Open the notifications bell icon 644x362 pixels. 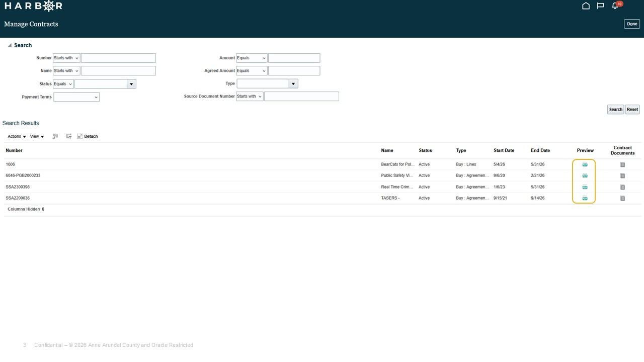pyautogui.click(x=615, y=6)
